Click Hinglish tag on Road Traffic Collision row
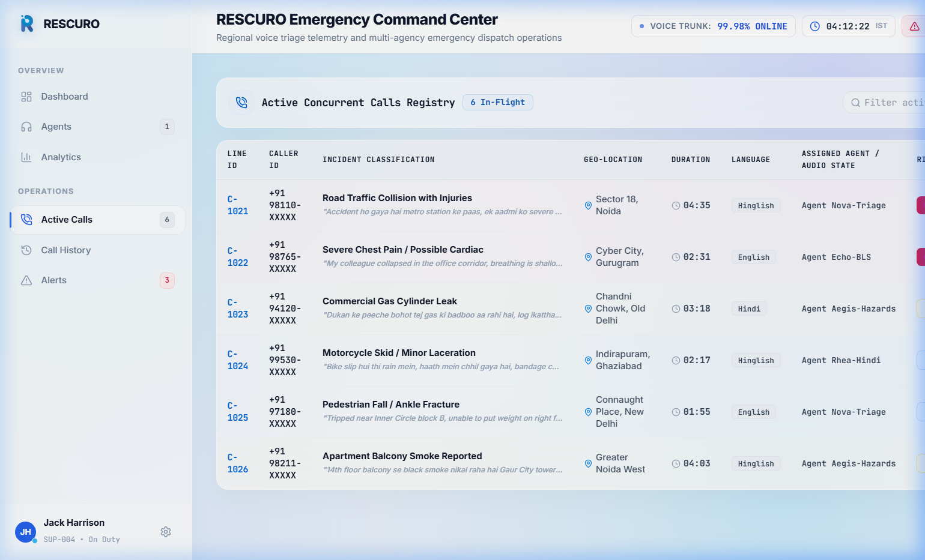 756,205
